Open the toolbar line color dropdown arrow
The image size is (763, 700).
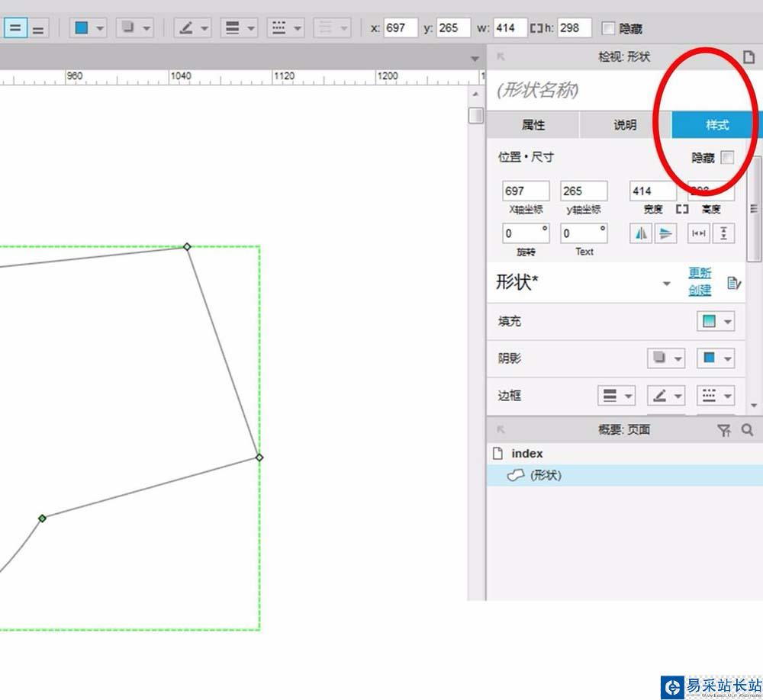click(204, 28)
